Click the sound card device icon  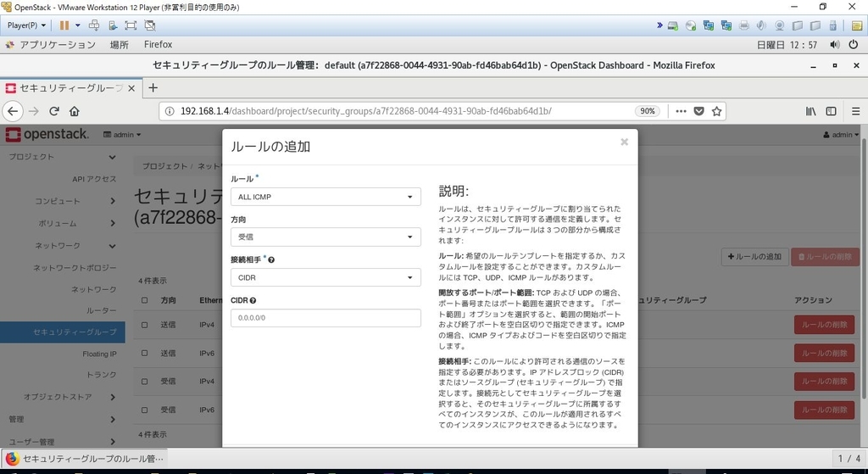(x=762, y=25)
